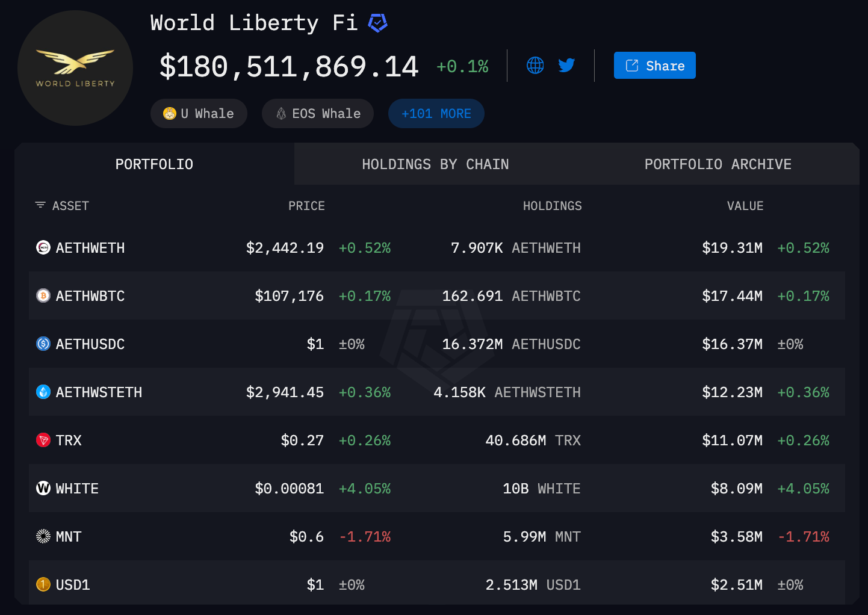Open the website globe icon
This screenshot has width=868, height=615.
click(535, 65)
